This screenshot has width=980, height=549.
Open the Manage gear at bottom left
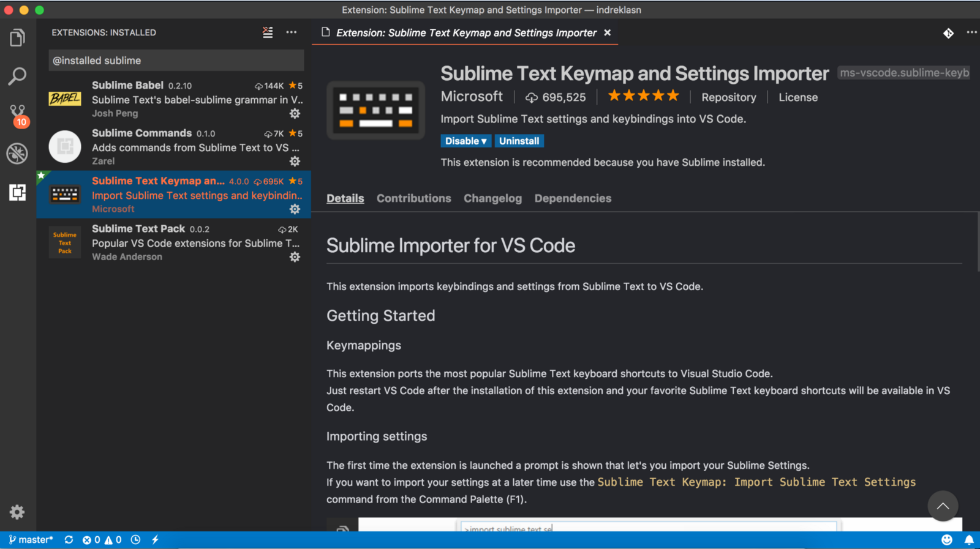tap(17, 512)
